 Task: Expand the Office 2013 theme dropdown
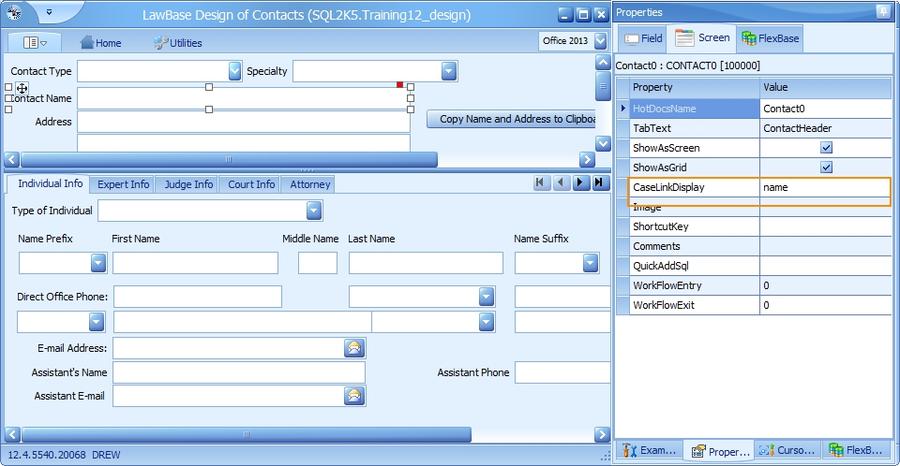600,41
